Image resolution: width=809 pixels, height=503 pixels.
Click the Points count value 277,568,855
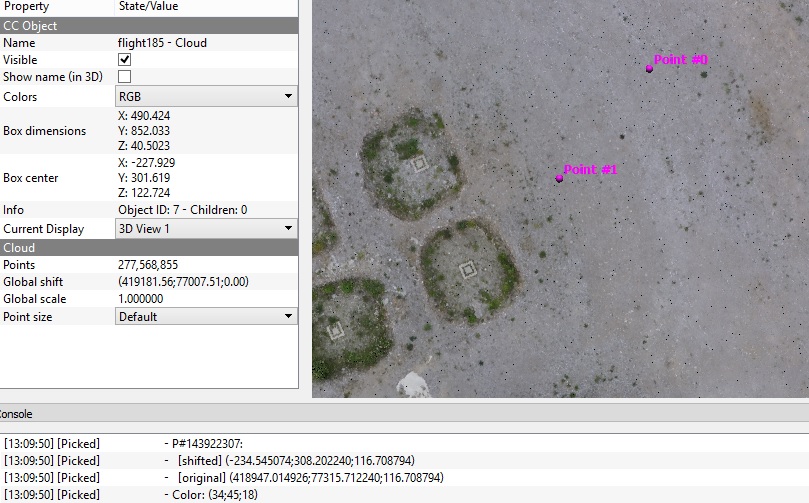click(x=148, y=265)
